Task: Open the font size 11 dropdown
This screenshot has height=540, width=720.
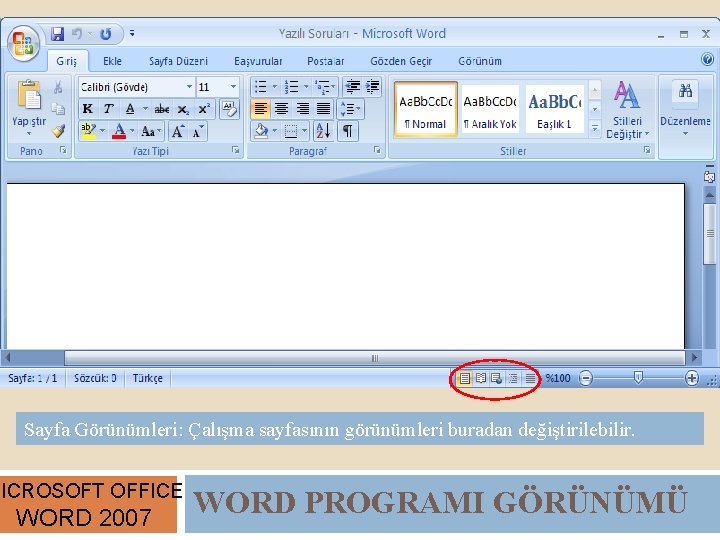Action: (233, 87)
